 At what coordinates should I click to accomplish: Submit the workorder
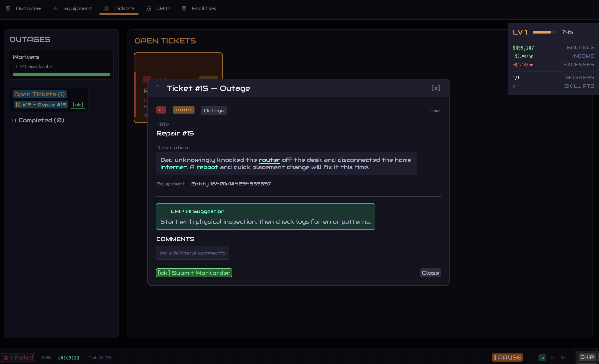[194, 273]
